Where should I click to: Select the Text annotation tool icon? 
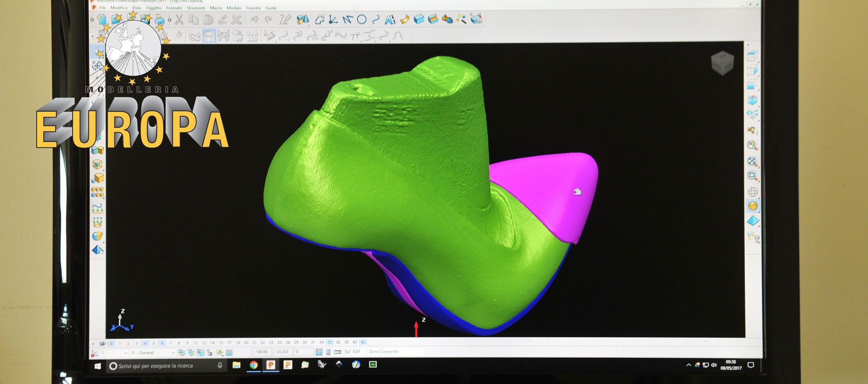(x=390, y=19)
